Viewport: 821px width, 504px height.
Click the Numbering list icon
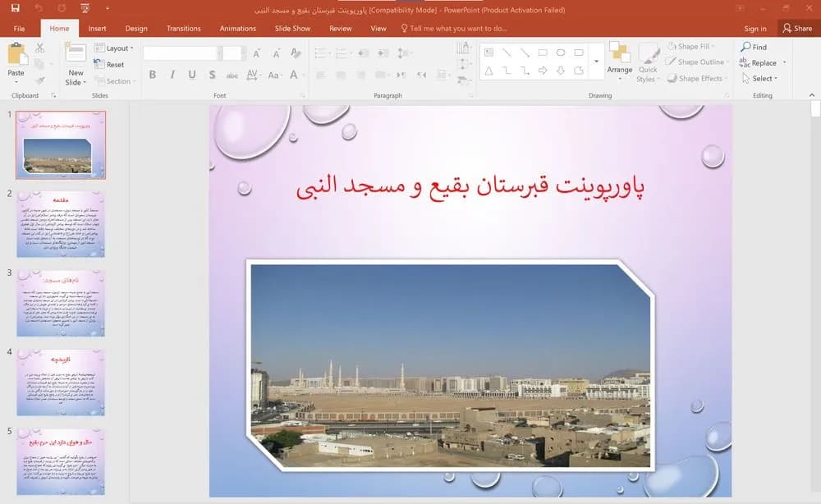(343, 53)
